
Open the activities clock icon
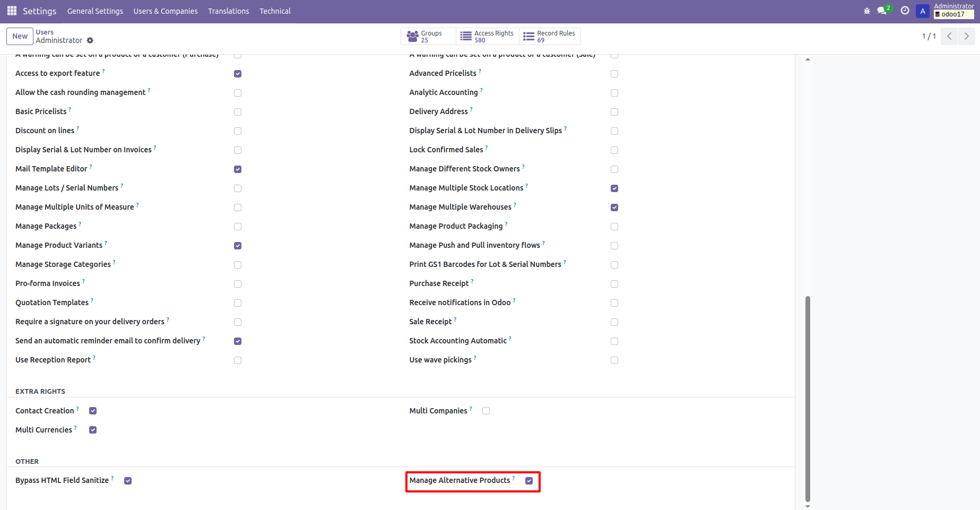tap(905, 11)
